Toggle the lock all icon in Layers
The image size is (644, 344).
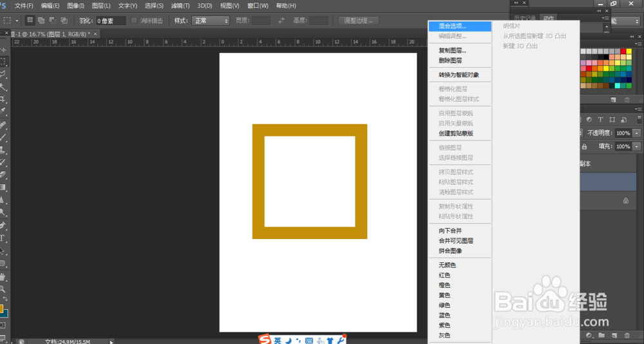click(x=585, y=146)
